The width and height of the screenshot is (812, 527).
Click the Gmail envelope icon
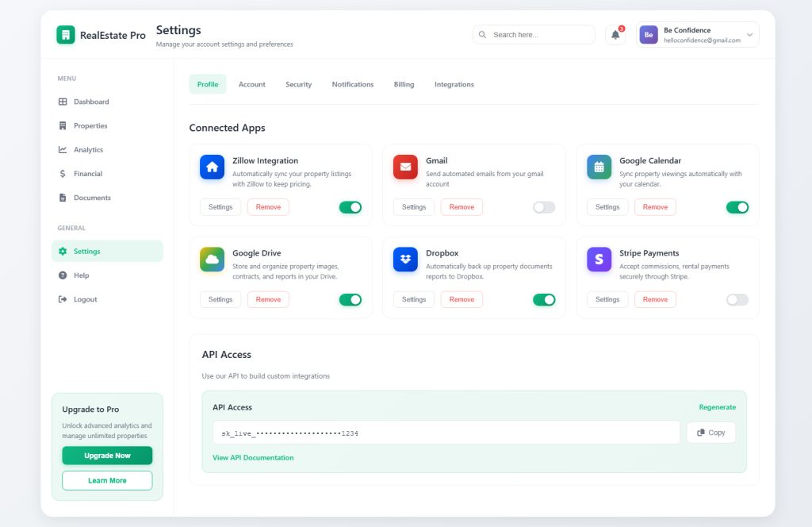click(x=405, y=167)
